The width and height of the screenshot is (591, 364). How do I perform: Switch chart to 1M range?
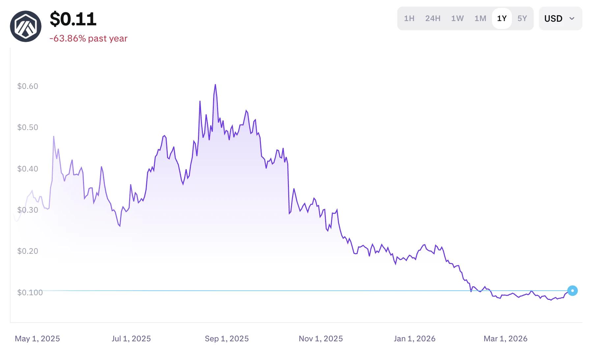pyautogui.click(x=480, y=18)
